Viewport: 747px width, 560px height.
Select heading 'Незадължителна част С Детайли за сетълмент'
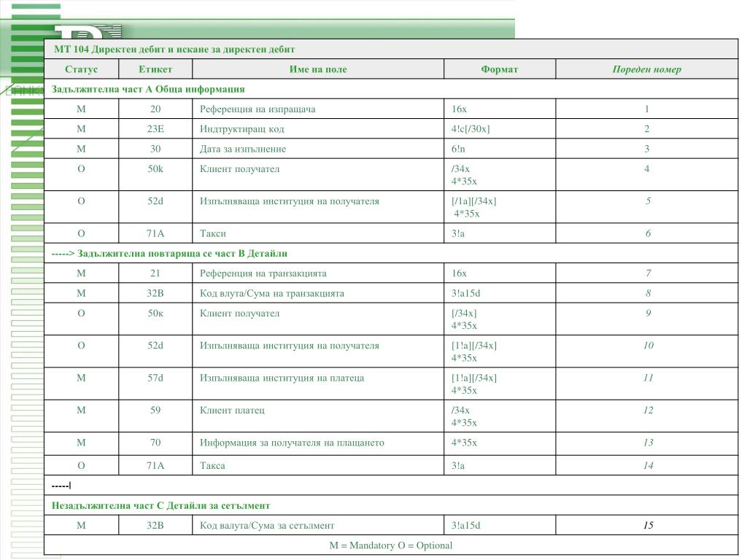[x=160, y=506]
